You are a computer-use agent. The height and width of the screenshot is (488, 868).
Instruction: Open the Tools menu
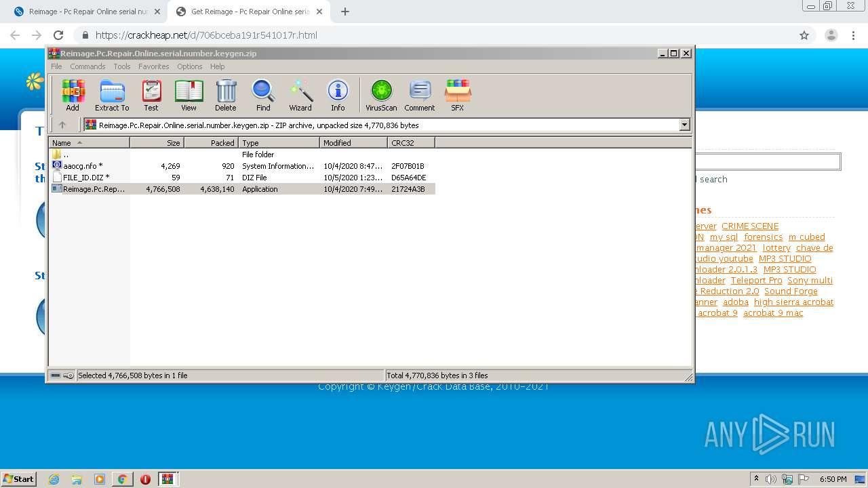point(122,66)
